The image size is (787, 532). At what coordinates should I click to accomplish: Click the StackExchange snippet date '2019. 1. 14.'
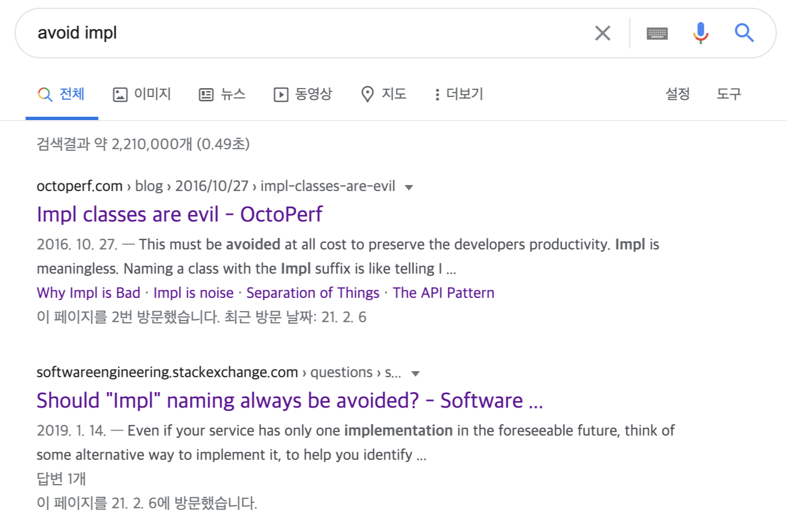tap(71, 431)
